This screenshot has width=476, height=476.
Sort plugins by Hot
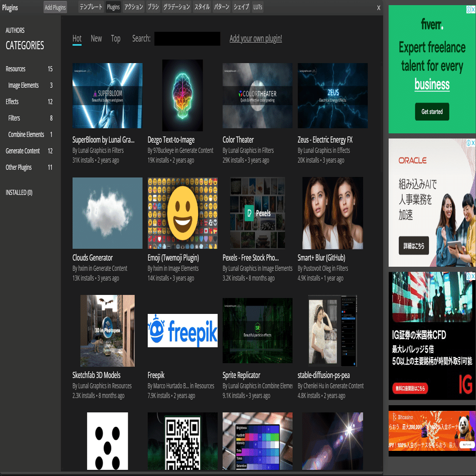pyautogui.click(x=77, y=38)
